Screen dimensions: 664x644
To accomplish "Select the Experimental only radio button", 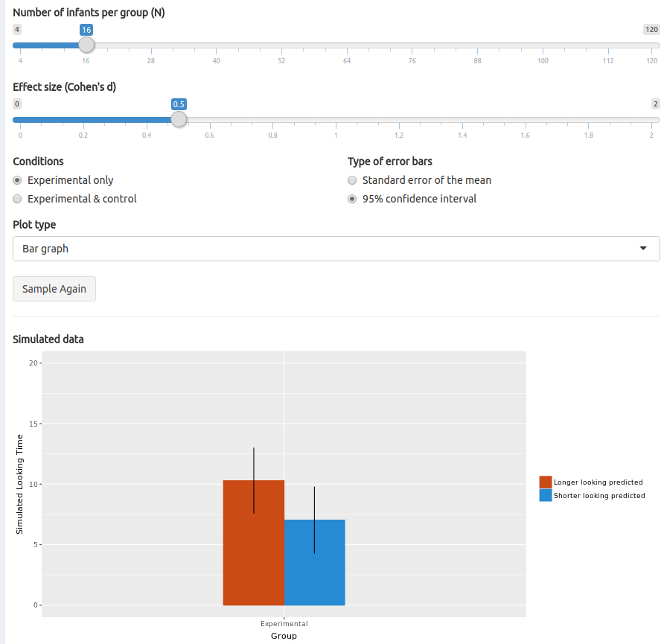I will click(x=17, y=180).
